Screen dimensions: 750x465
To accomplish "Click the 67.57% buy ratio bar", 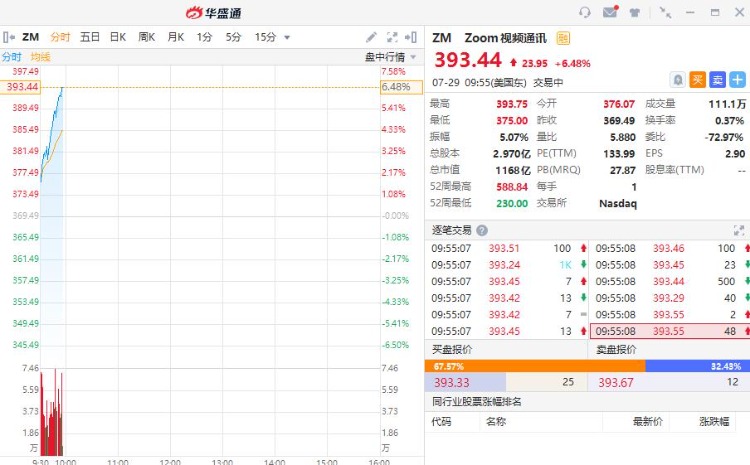I will (x=535, y=366).
